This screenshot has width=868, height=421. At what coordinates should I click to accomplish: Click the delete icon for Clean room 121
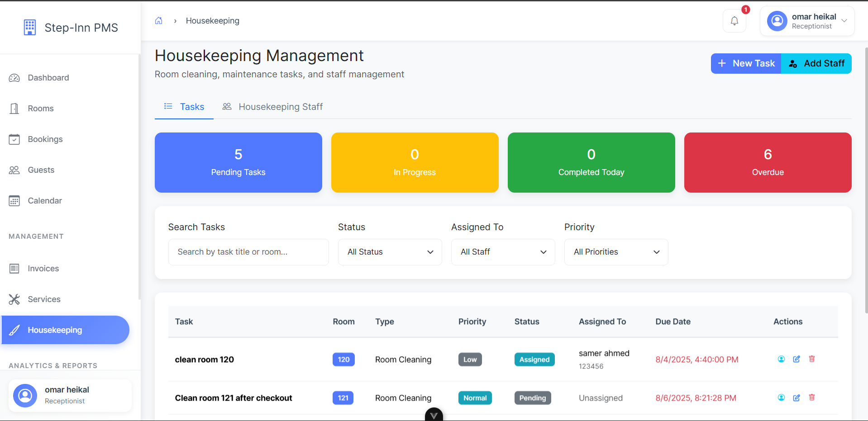click(x=811, y=398)
